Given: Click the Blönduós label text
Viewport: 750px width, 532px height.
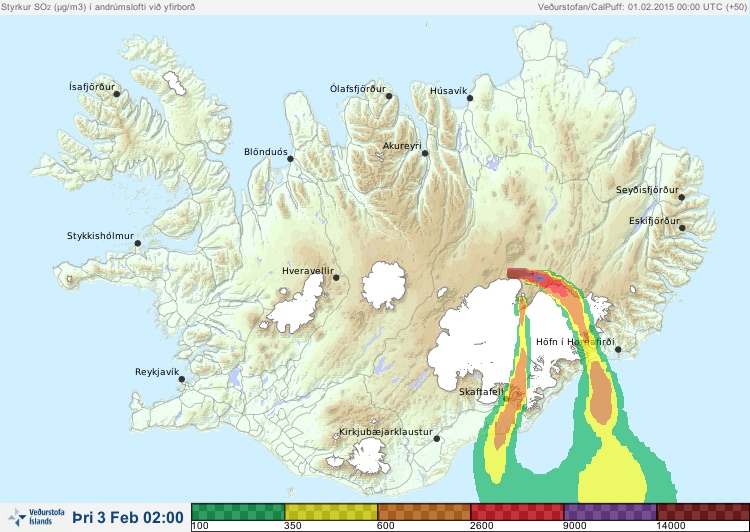Looking at the screenshot, I should (265, 152).
